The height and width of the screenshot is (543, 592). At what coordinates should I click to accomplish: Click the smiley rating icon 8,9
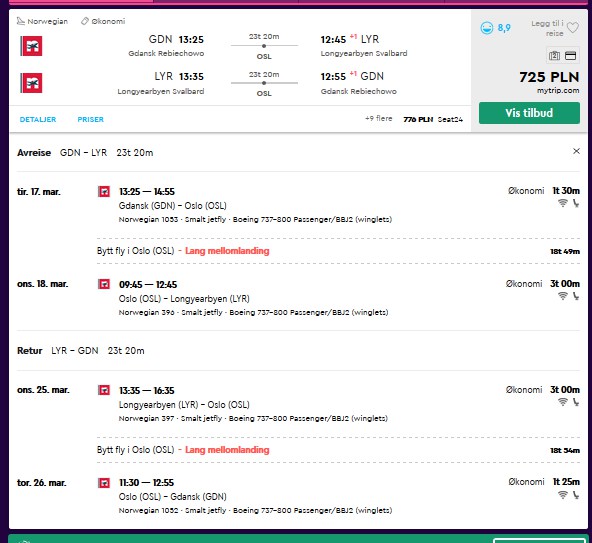pyautogui.click(x=487, y=28)
